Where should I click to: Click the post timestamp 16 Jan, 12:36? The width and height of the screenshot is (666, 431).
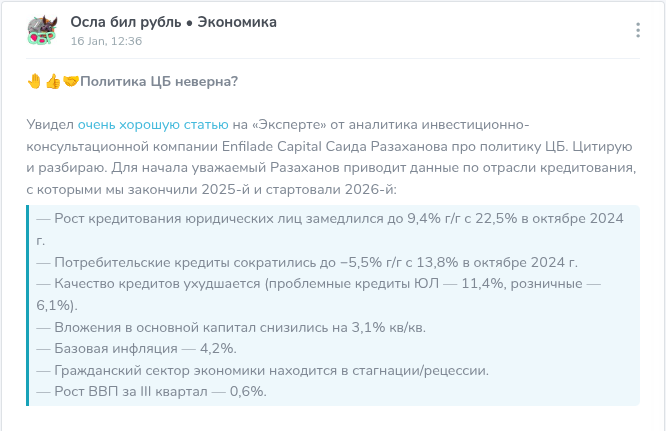coord(106,41)
